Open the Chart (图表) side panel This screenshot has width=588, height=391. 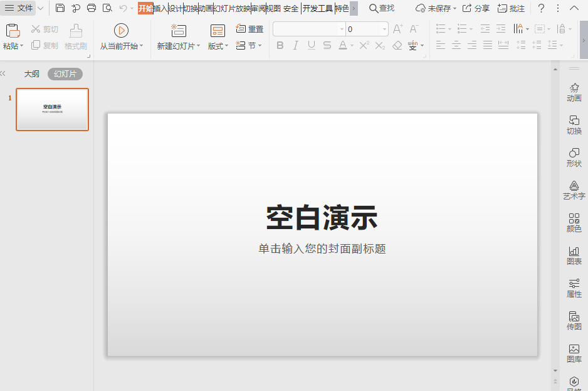574,255
